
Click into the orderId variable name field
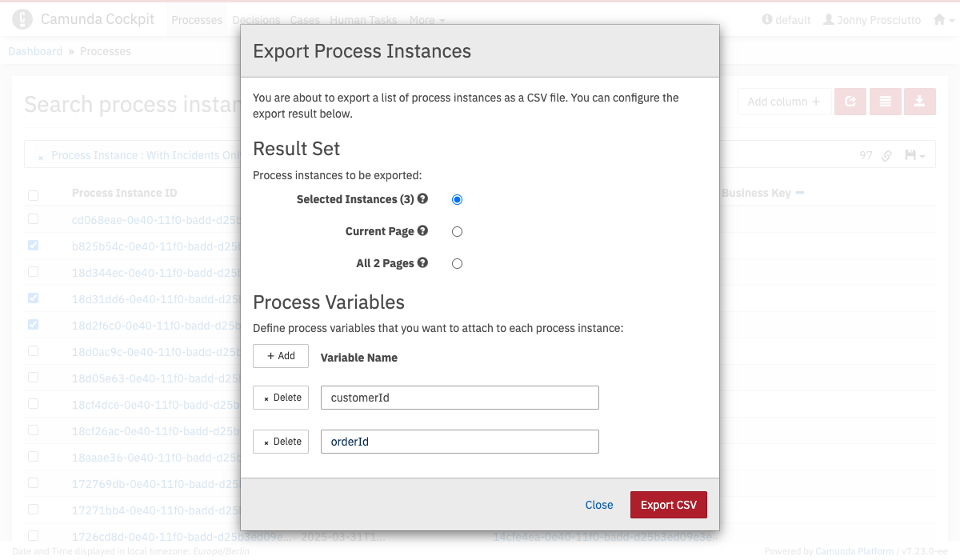click(459, 442)
